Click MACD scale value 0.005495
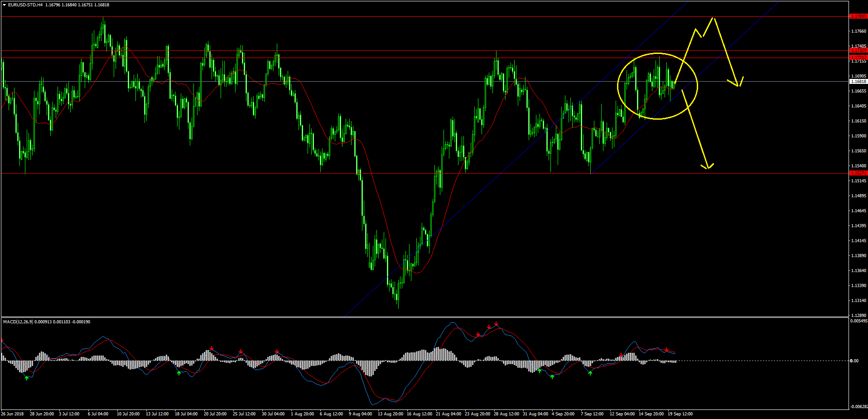The width and height of the screenshot is (868, 419). click(x=859, y=321)
